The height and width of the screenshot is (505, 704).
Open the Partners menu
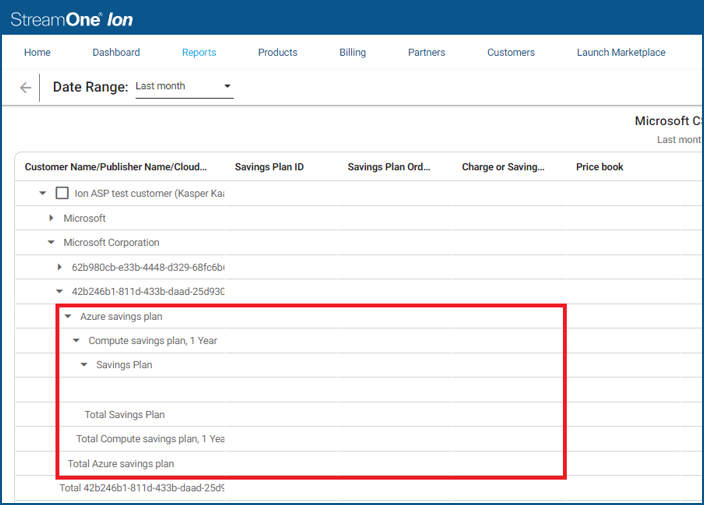coord(427,53)
